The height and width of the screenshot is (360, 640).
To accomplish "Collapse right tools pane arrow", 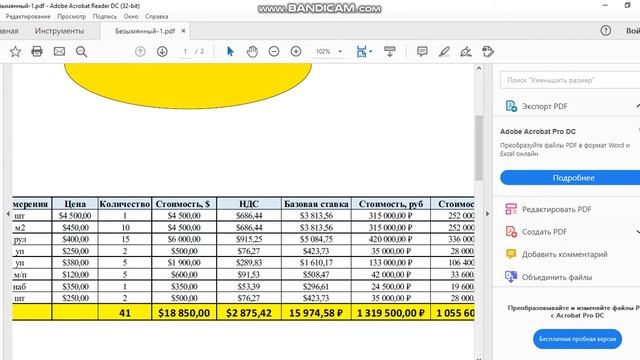I will click(487, 213).
